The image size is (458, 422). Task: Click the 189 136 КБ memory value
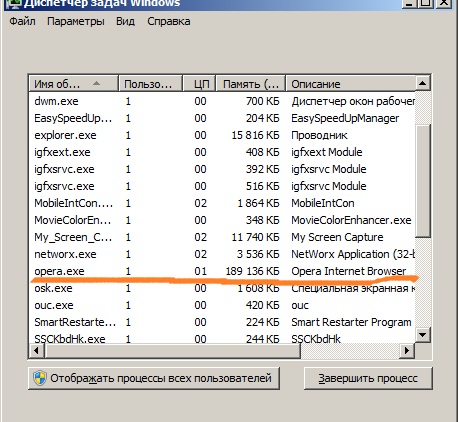coord(252,271)
